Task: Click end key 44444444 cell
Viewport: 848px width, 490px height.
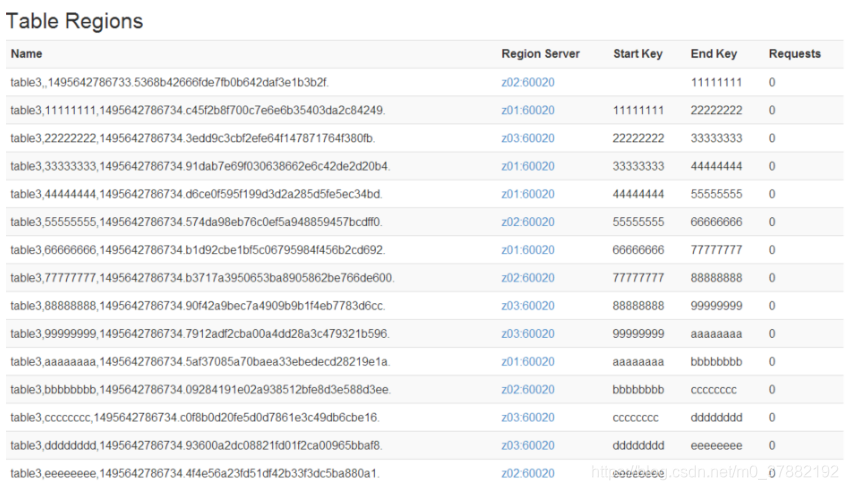Action: coord(716,166)
